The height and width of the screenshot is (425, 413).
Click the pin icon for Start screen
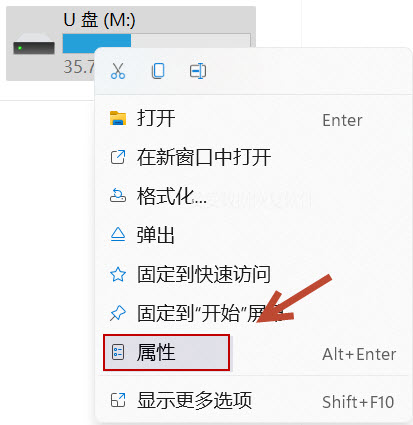(118, 313)
